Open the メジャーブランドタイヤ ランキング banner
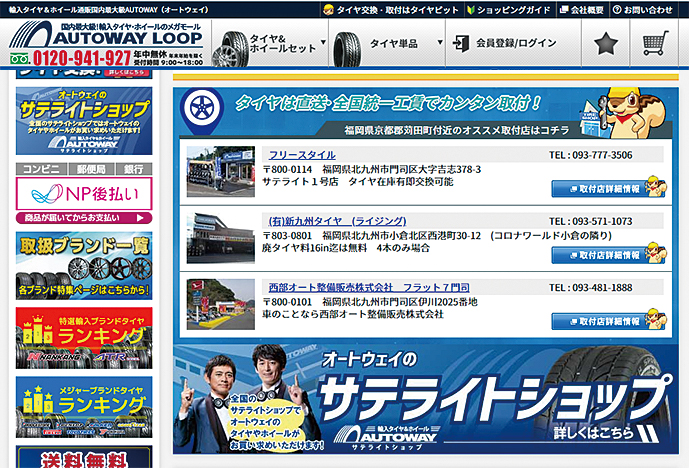The width and height of the screenshot is (689, 468). click(x=84, y=407)
